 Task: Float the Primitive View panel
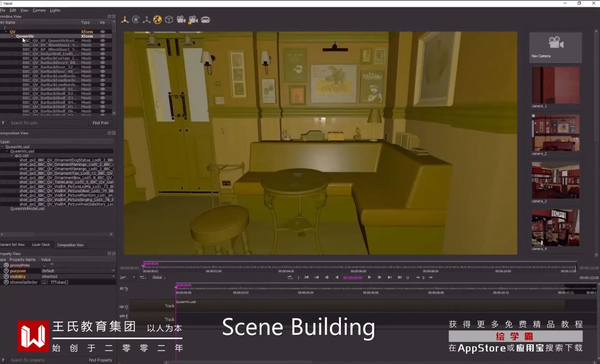tap(110, 16)
